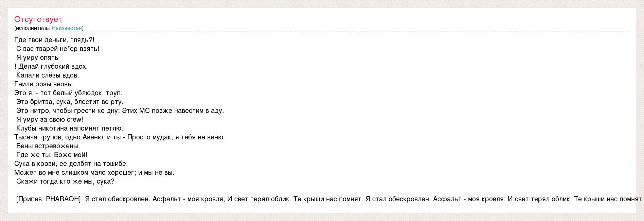Click the song title Отсутствует
The height and width of the screenshot is (221, 644).
pos(38,19)
